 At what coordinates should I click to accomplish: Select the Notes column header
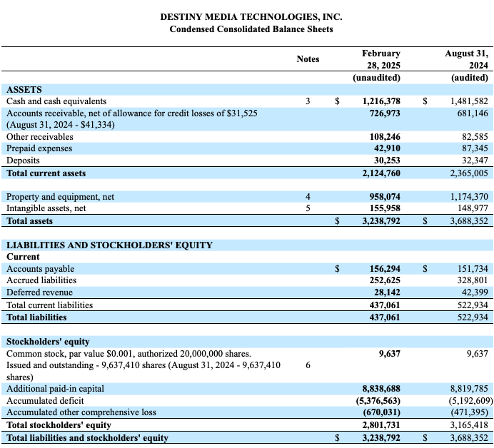(308, 59)
